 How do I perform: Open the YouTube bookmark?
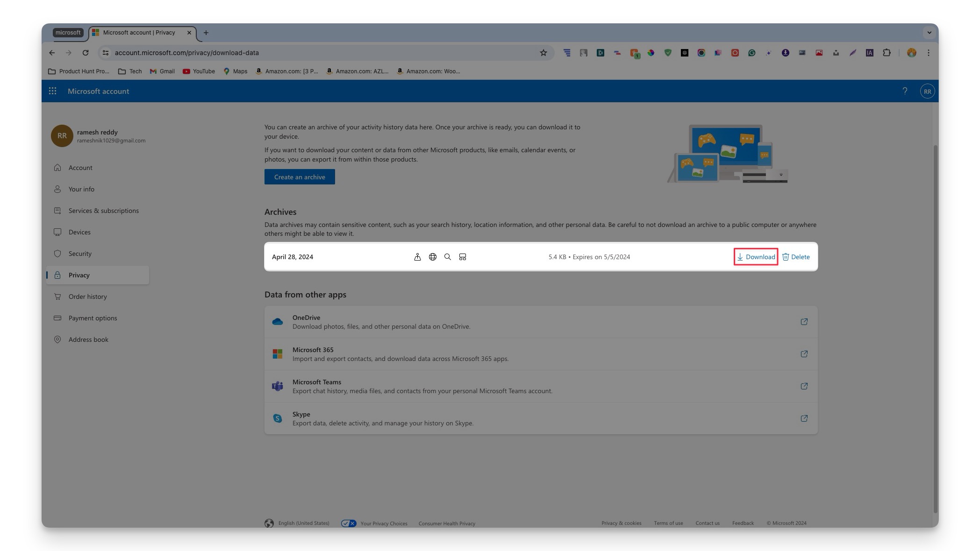pyautogui.click(x=199, y=71)
